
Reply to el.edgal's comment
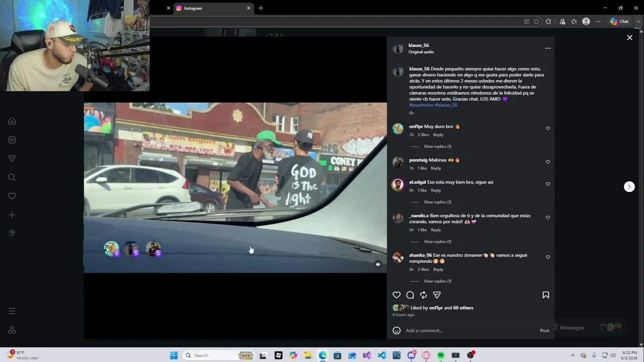pyautogui.click(x=436, y=191)
